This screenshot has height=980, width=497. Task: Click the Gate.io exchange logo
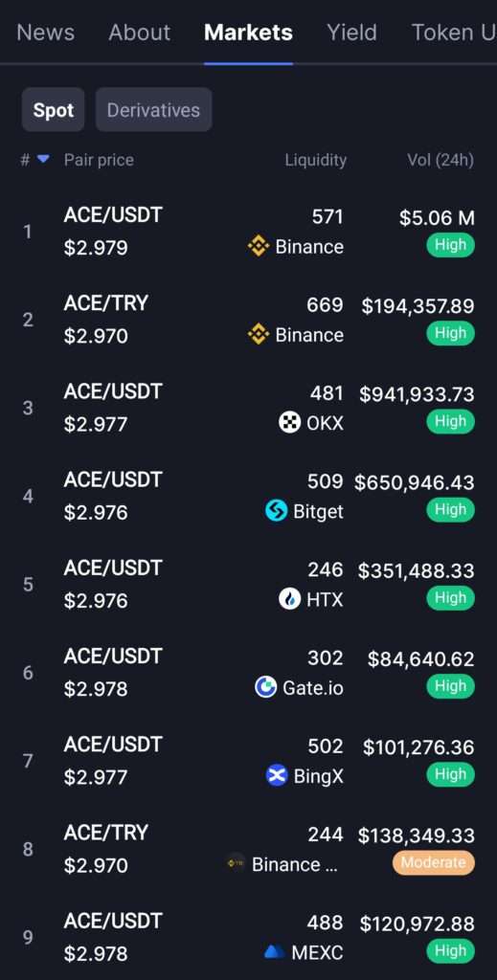(x=265, y=687)
